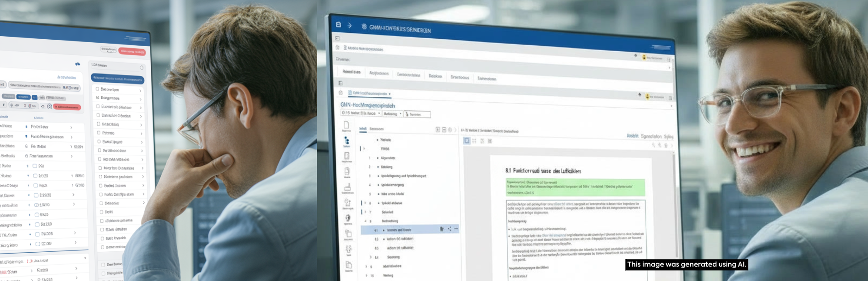Tick the Beitd Ipogeo checkbox on left monitor
Image resolution: width=868 pixels, height=281 pixels.
coord(99,141)
